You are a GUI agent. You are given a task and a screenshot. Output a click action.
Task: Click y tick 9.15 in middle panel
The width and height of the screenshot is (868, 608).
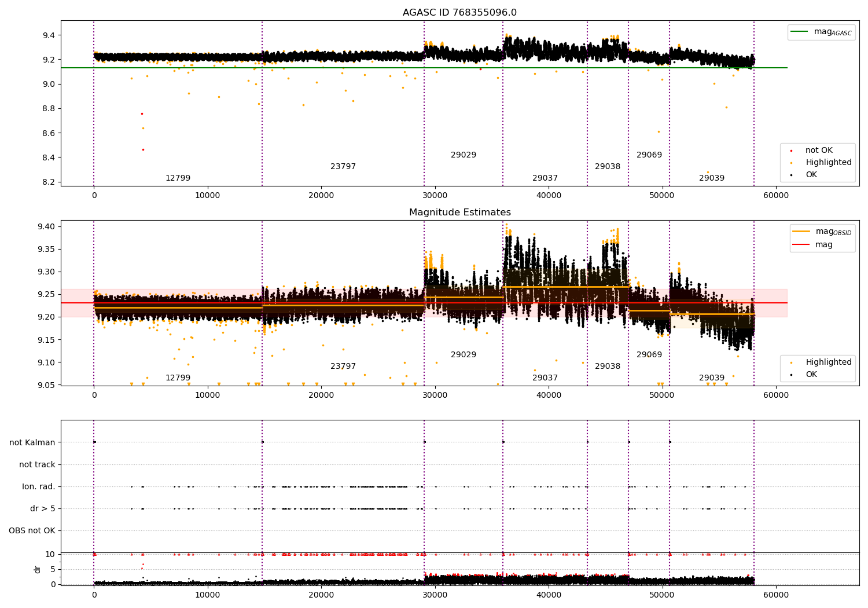(x=46, y=340)
